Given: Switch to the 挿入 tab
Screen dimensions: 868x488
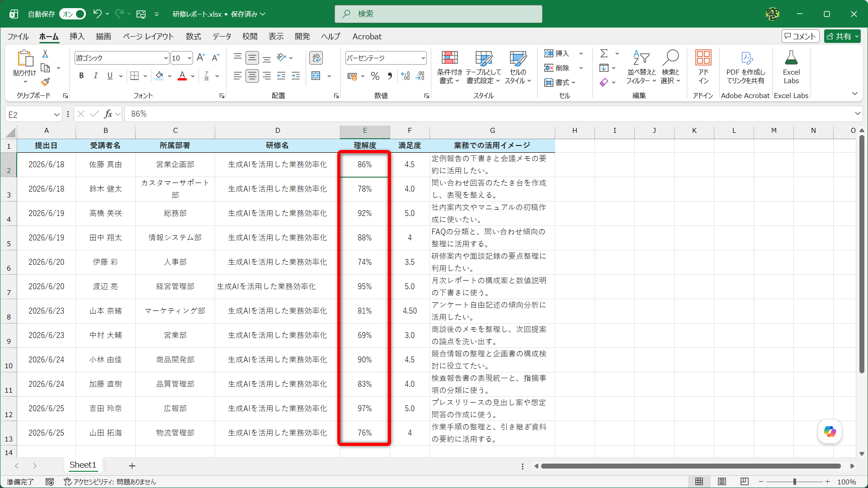Looking at the screenshot, I should coord(77,37).
